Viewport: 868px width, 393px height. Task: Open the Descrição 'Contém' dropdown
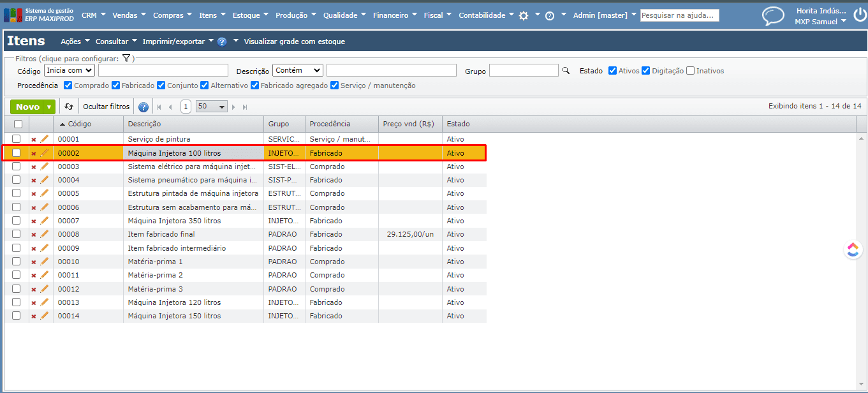(x=298, y=70)
